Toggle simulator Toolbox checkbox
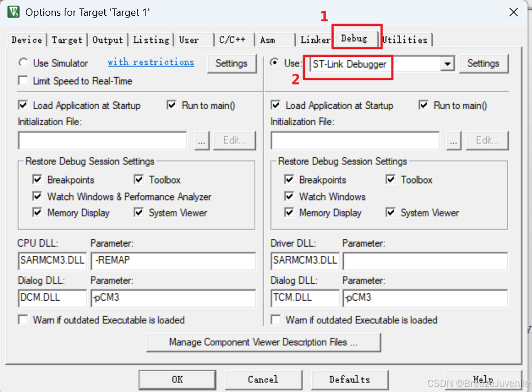This screenshot has width=532, height=392. point(139,179)
